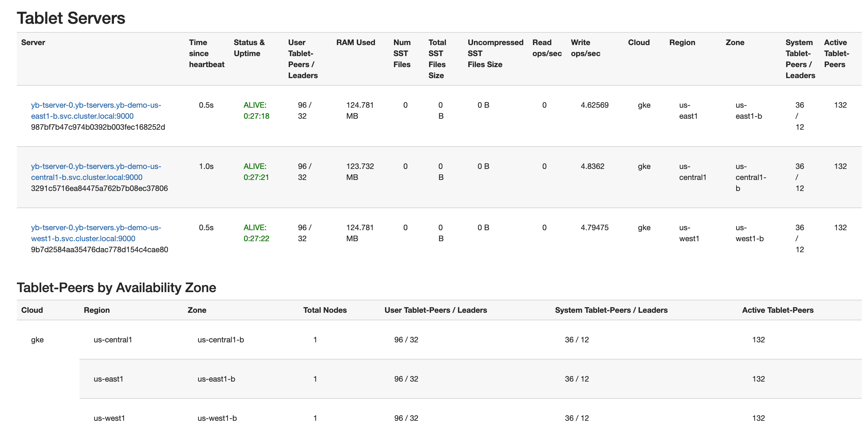This screenshot has width=868, height=438.
Task: Click the Write ops/sec column header
Action: tap(585, 48)
